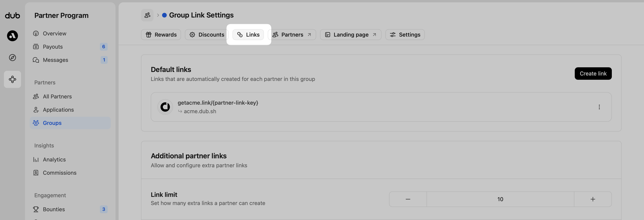
Task: Open the Acme workspace avatar
Action: pos(12,36)
